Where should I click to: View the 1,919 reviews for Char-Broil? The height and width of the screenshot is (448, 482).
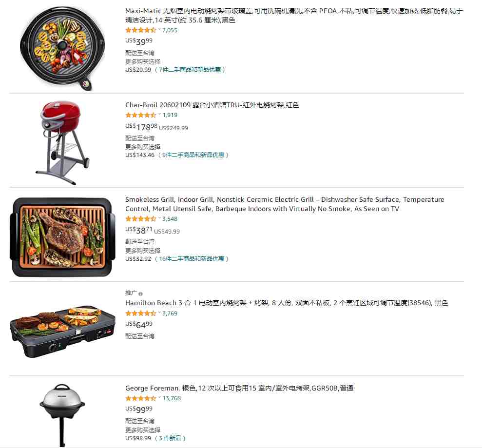pos(170,115)
